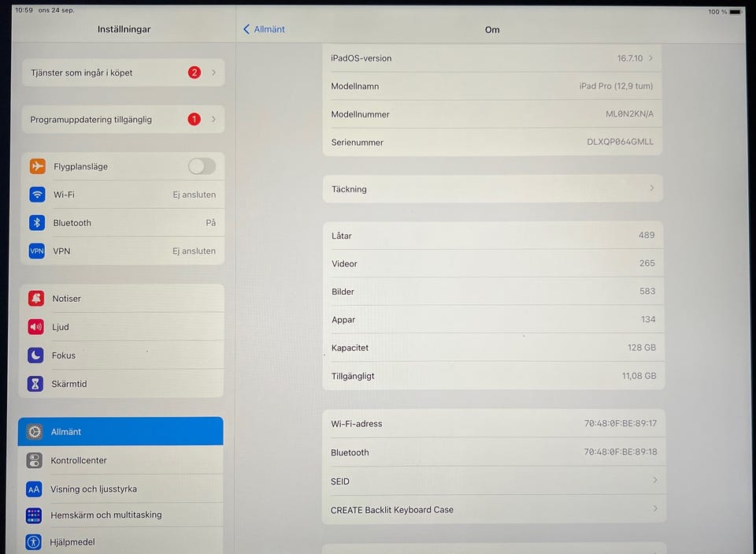Image resolution: width=756 pixels, height=554 pixels.
Task: Tap the Modellnamn iPad Pro (12,9 tum) value
Action: tap(616, 86)
